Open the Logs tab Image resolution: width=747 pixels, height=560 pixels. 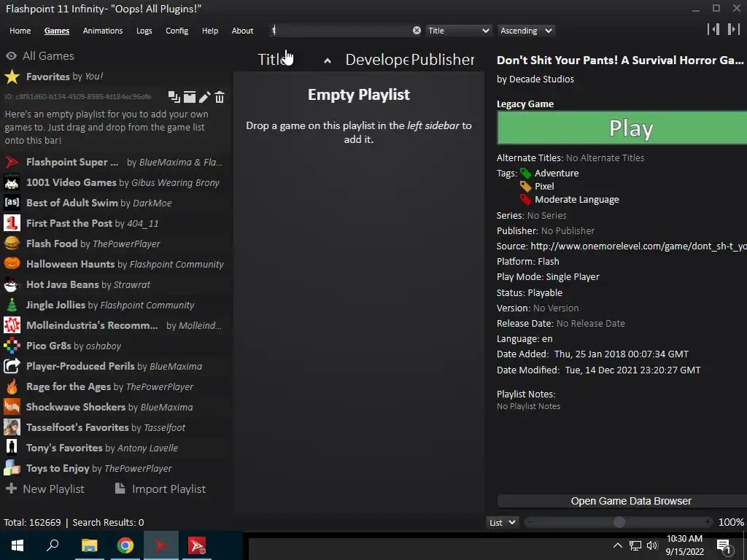pos(144,31)
